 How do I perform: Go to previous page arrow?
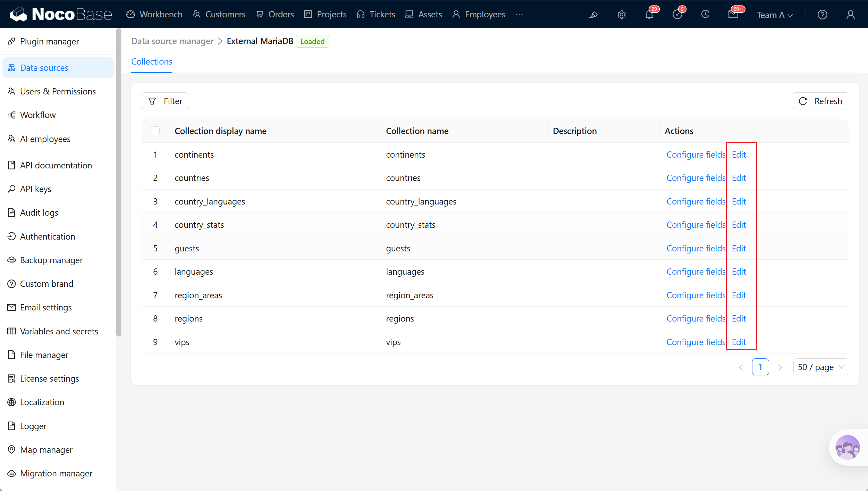(x=741, y=367)
